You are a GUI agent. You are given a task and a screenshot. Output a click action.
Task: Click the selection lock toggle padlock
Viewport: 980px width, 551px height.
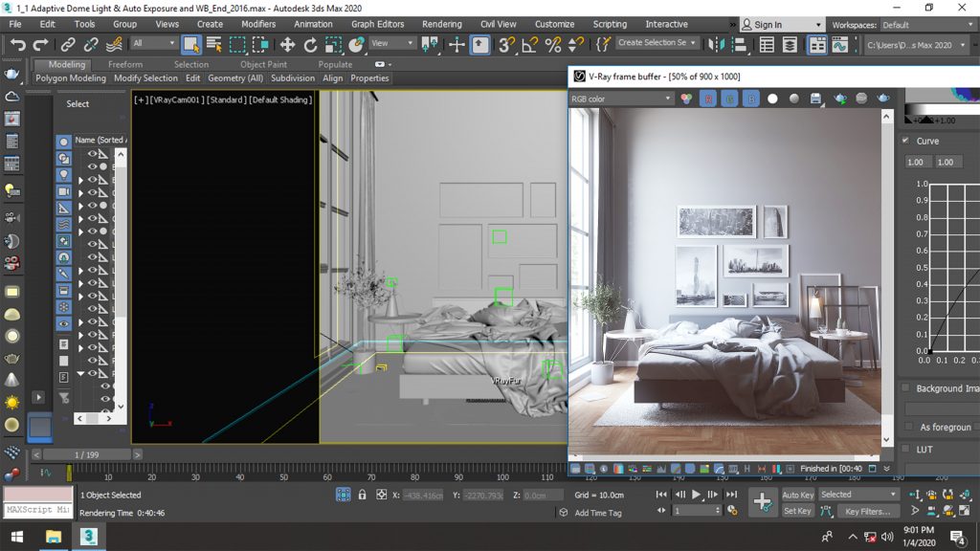[x=362, y=495]
